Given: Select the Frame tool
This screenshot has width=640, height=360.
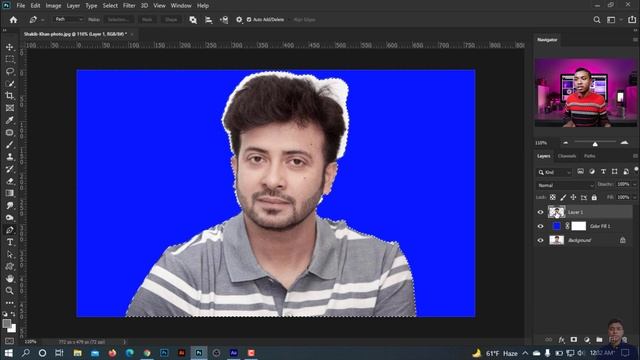Looking at the screenshot, I should (x=9, y=108).
